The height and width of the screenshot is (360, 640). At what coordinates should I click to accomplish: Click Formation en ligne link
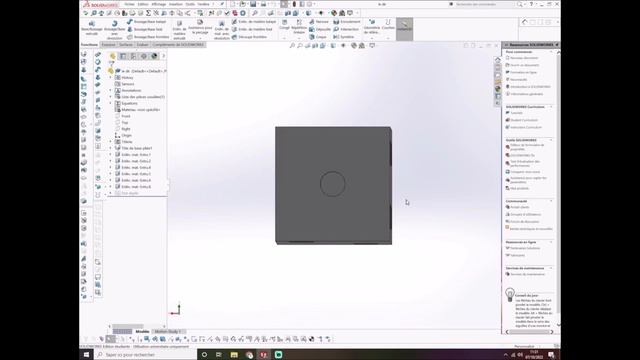click(x=524, y=72)
